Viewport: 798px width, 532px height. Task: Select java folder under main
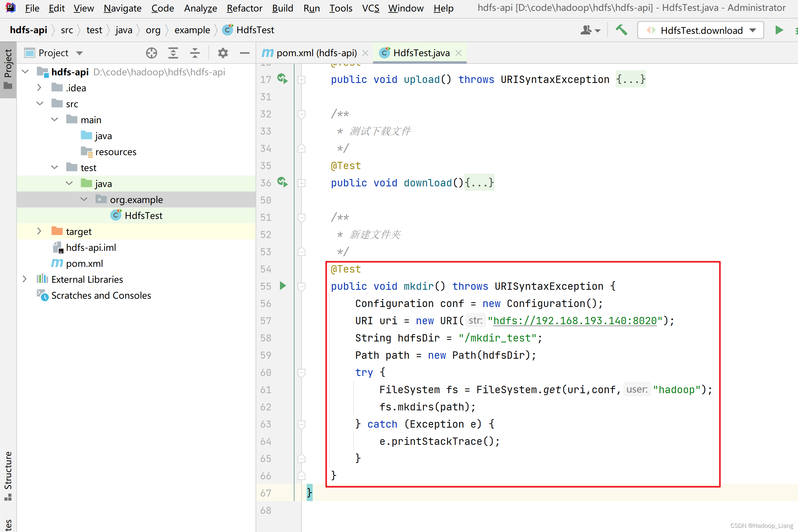136,135
